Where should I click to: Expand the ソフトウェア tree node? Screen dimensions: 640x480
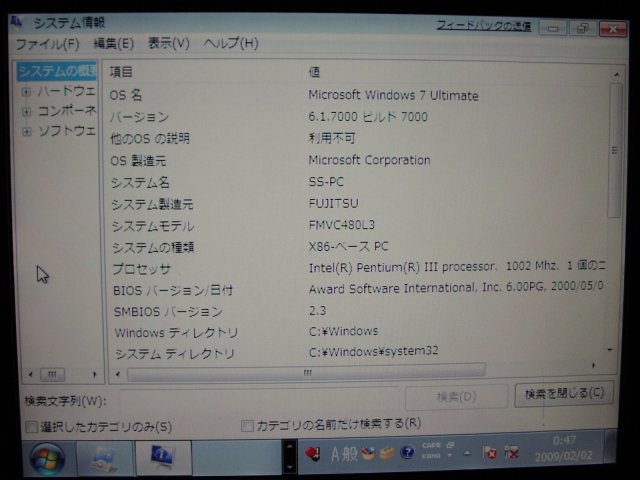tap(26, 131)
